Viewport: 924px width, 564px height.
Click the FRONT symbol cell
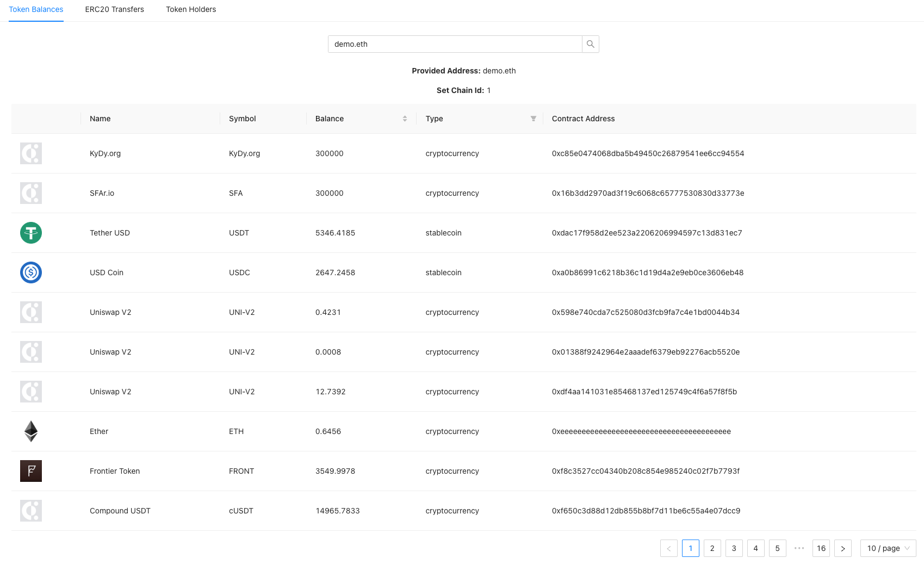pyautogui.click(x=241, y=471)
